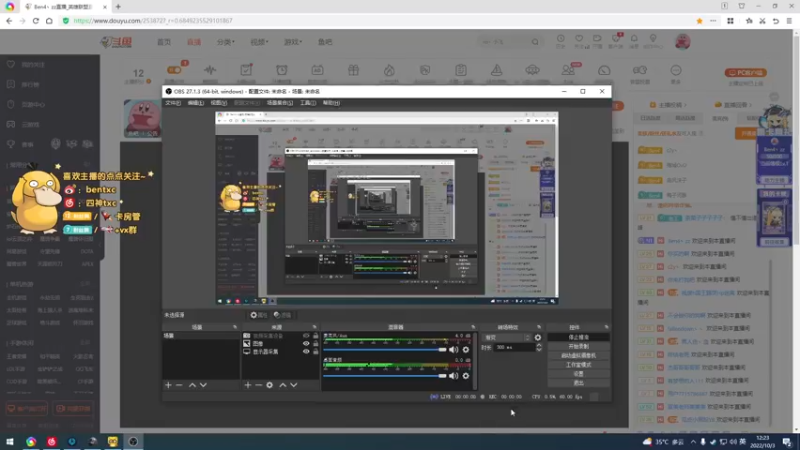Image resolution: width=800 pixels, height=450 pixels.
Task: Move scene up in the scenes list
Action: coord(192,385)
